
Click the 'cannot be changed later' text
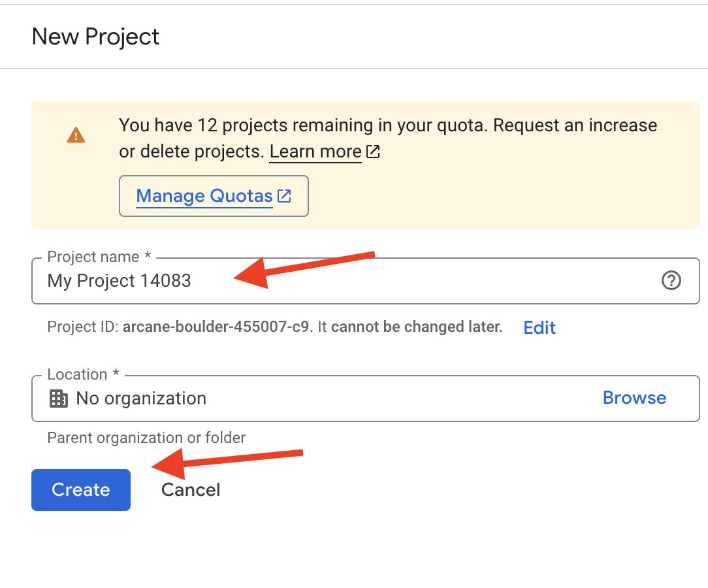click(x=416, y=327)
